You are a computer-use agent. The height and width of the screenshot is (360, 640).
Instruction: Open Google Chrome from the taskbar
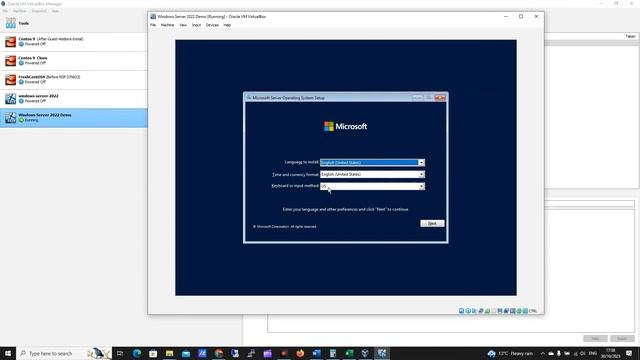pyautogui.click(x=218, y=353)
